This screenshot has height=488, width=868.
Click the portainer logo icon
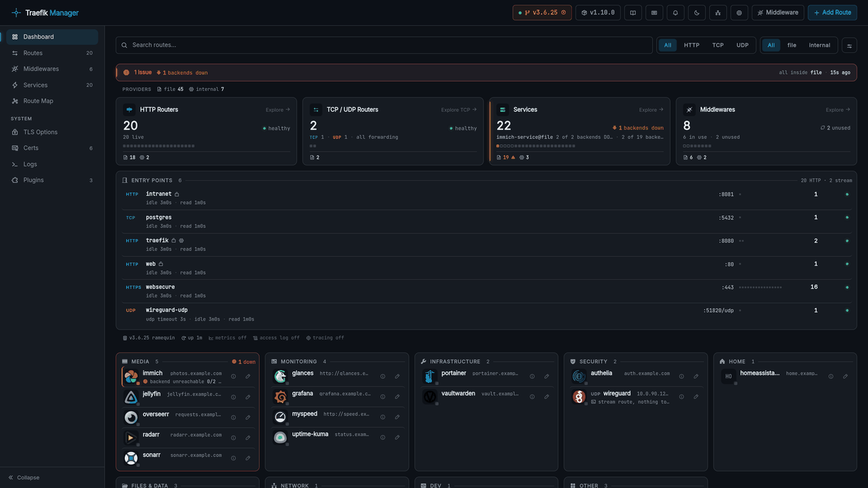tap(430, 377)
